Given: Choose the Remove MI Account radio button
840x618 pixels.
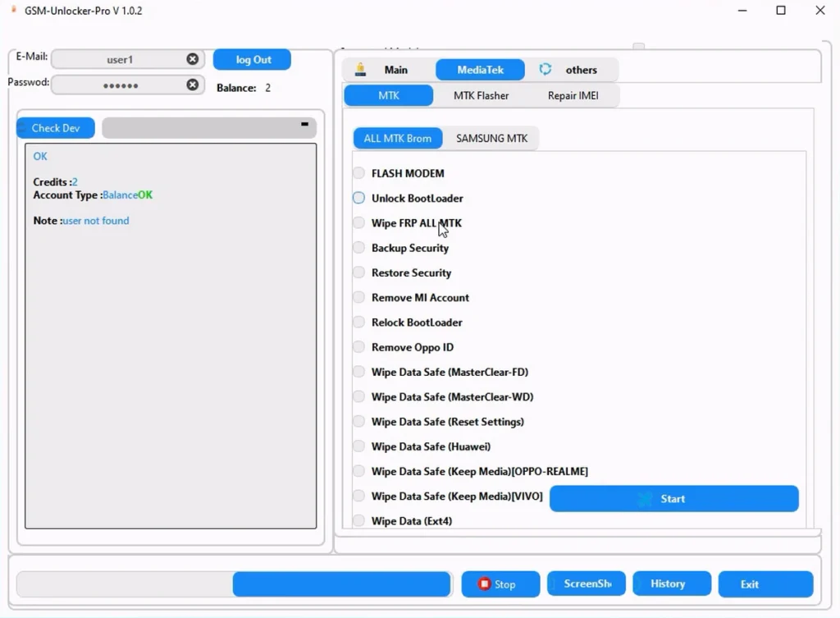Looking at the screenshot, I should click(x=358, y=297).
